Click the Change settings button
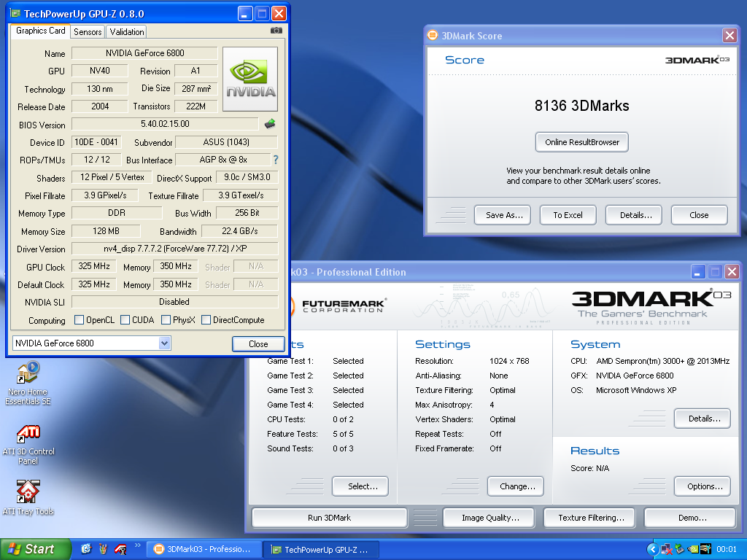 tap(516, 486)
